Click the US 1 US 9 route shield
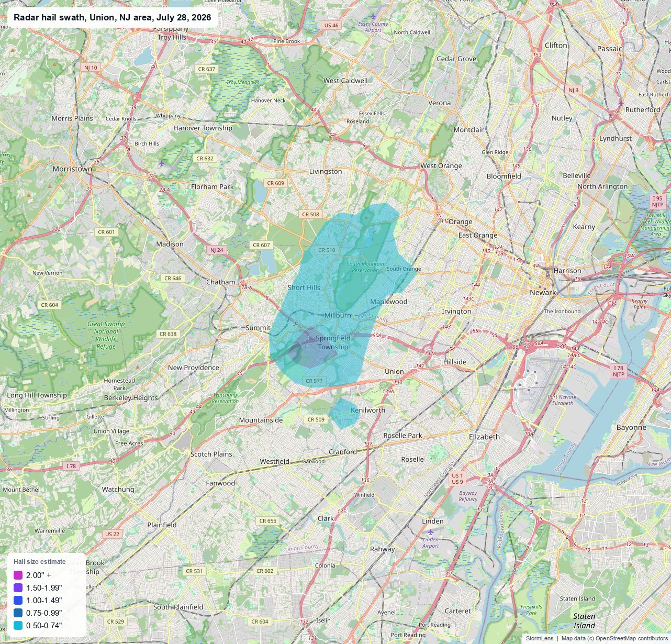The image size is (671, 644). click(x=457, y=479)
